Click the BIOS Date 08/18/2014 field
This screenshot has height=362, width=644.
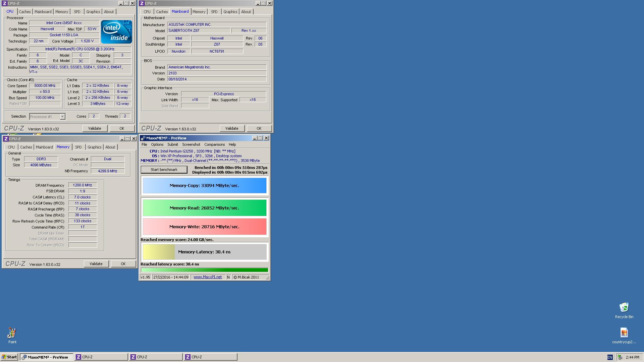tap(217, 79)
